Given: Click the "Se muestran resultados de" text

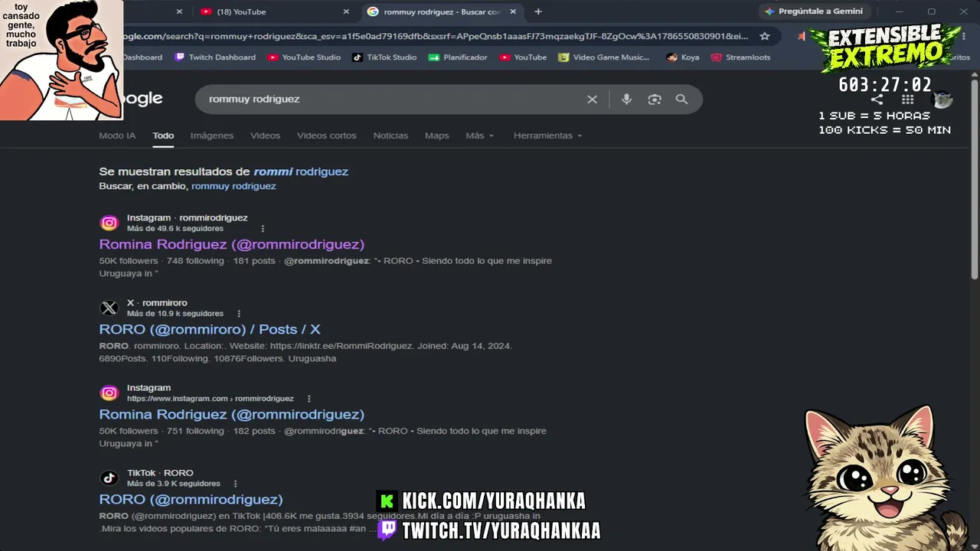Looking at the screenshot, I should pos(175,171).
